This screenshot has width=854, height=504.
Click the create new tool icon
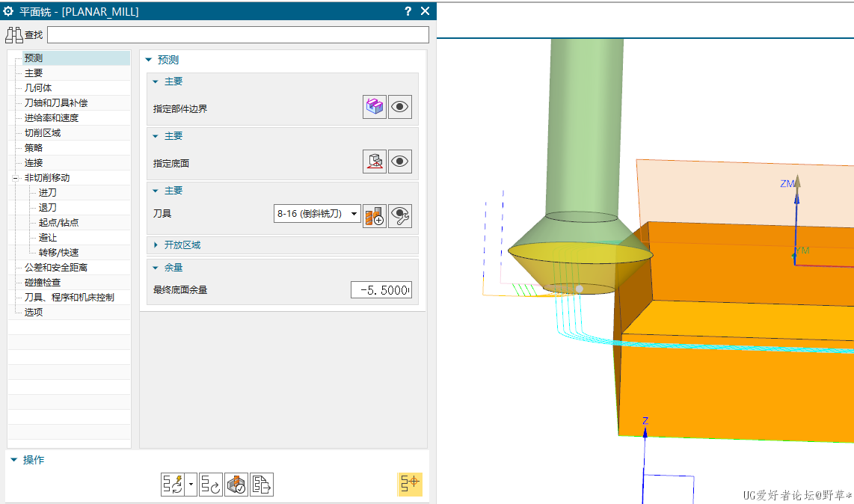tap(374, 216)
